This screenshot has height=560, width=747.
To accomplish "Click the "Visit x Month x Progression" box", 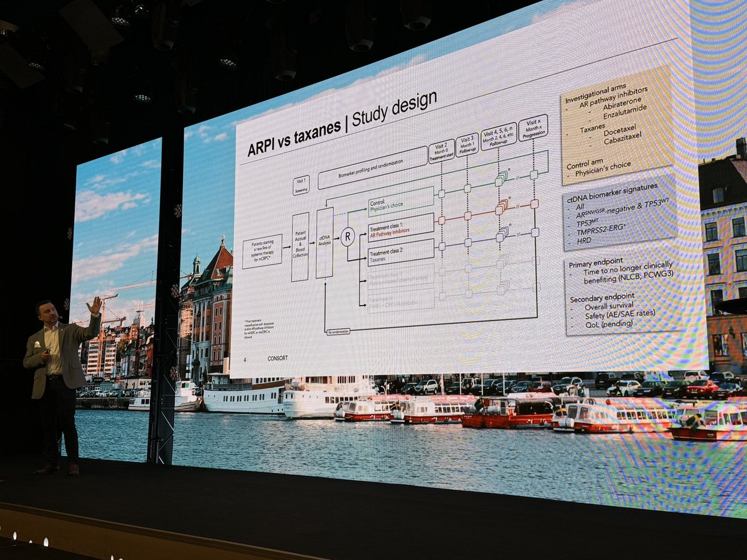I will coord(533,128).
